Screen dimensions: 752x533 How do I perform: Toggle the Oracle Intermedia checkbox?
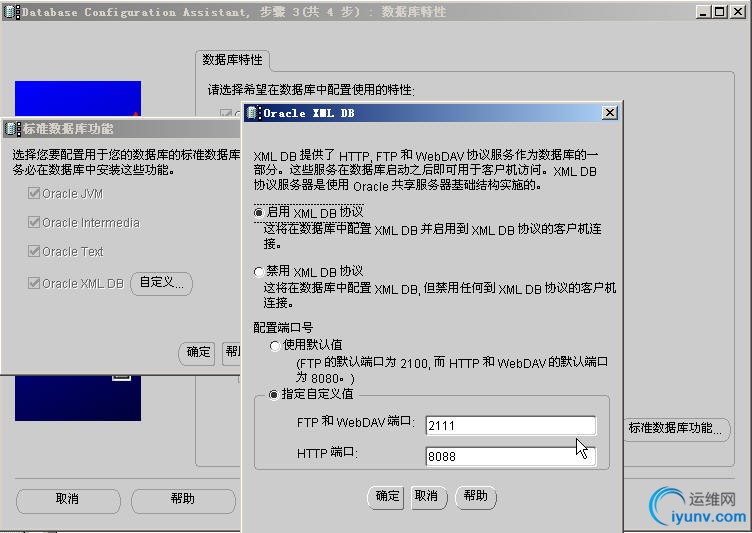pos(34,222)
